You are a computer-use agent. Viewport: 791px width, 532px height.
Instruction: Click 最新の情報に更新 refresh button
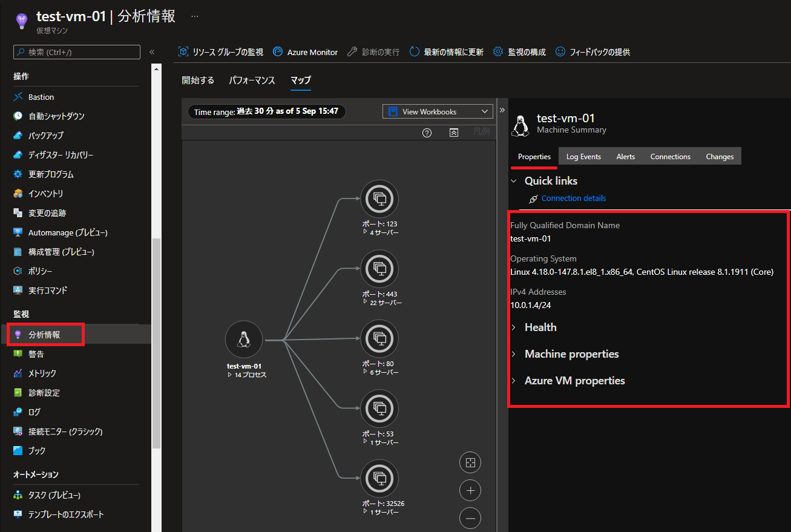(x=447, y=52)
